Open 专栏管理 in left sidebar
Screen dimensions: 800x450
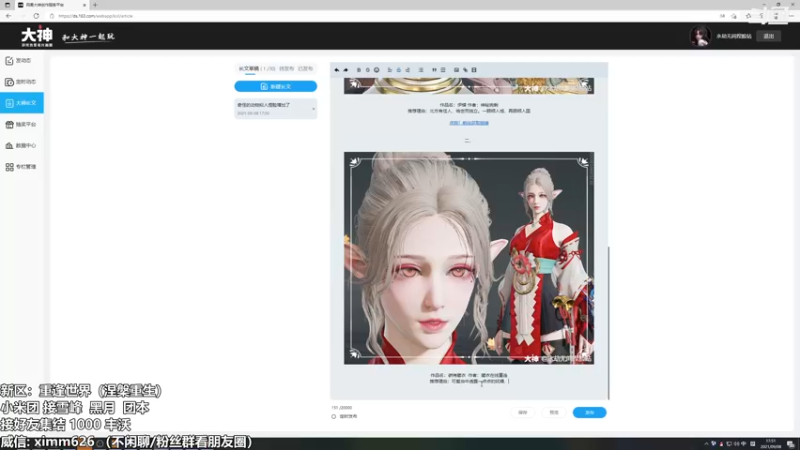tap(21, 167)
